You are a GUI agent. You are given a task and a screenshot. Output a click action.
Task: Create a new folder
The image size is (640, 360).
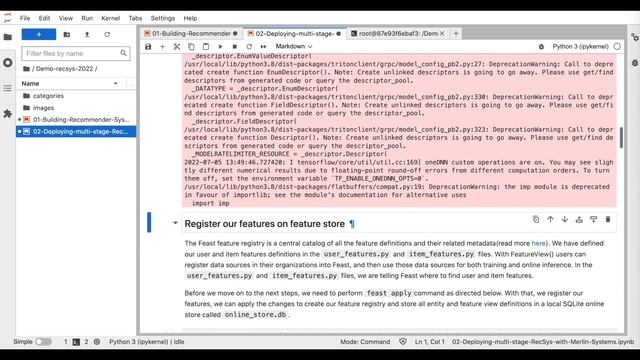[67, 35]
